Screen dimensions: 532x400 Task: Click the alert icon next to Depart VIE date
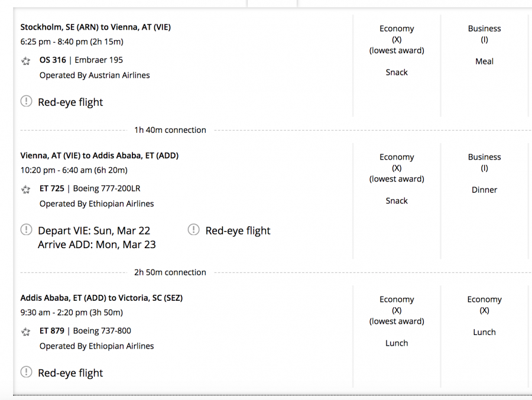26,230
